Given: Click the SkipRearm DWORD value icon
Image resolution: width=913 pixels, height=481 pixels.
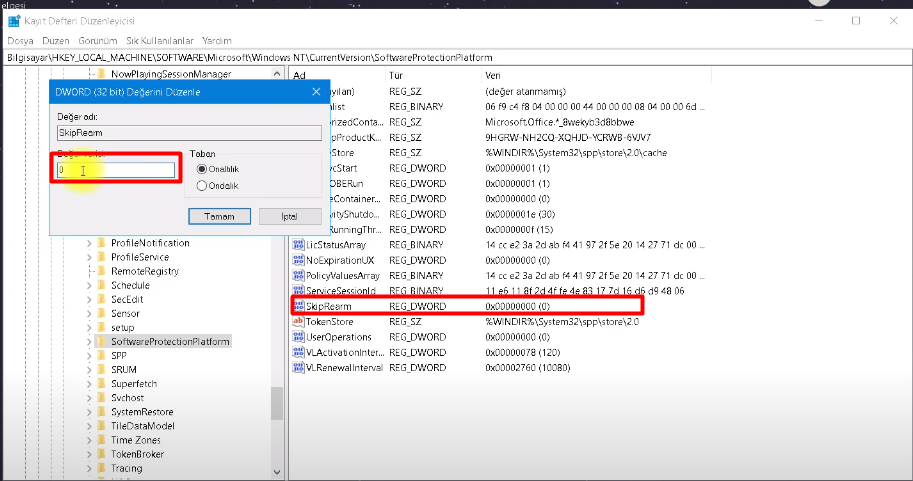Looking at the screenshot, I should 299,306.
